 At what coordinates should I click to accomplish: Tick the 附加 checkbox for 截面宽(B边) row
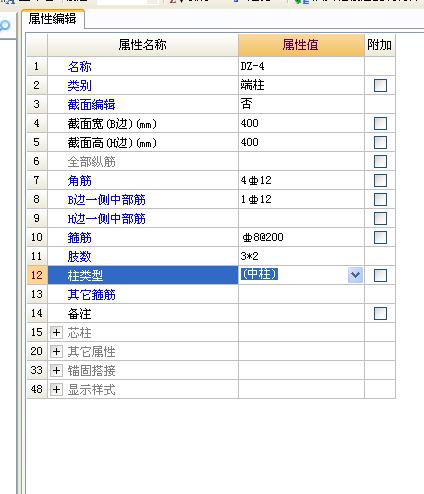[x=380, y=123]
